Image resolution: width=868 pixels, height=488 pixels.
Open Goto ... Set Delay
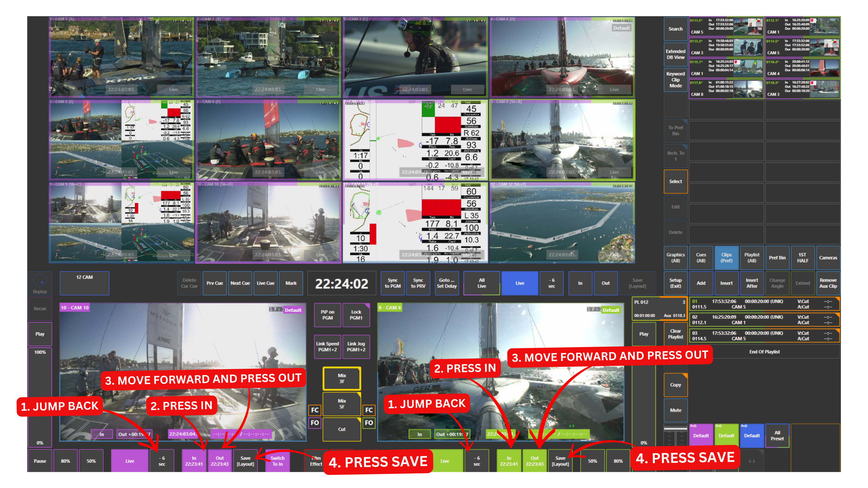point(446,283)
